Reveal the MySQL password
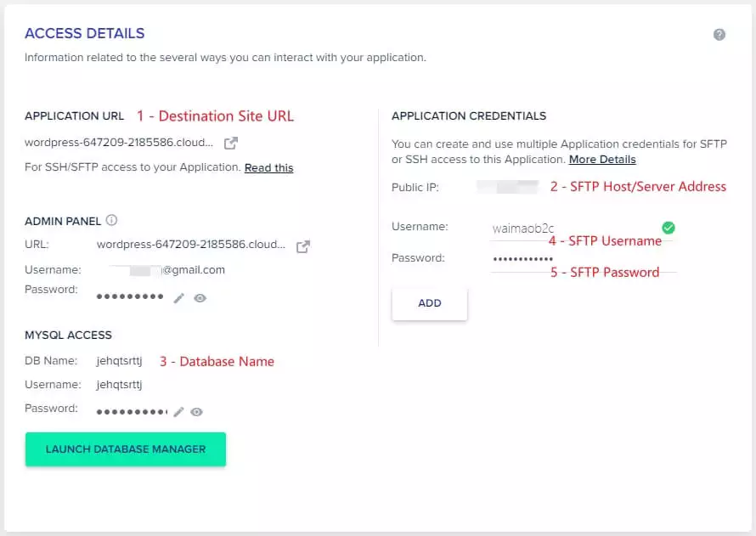 197,412
